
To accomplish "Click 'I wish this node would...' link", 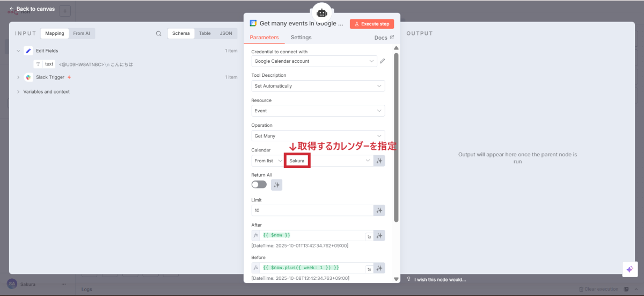I will [440, 279].
